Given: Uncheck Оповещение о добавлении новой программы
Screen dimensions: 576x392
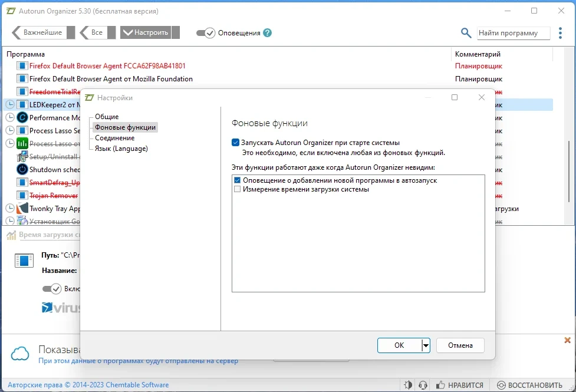Looking at the screenshot, I should pyautogui.click(x=238, y=180).
